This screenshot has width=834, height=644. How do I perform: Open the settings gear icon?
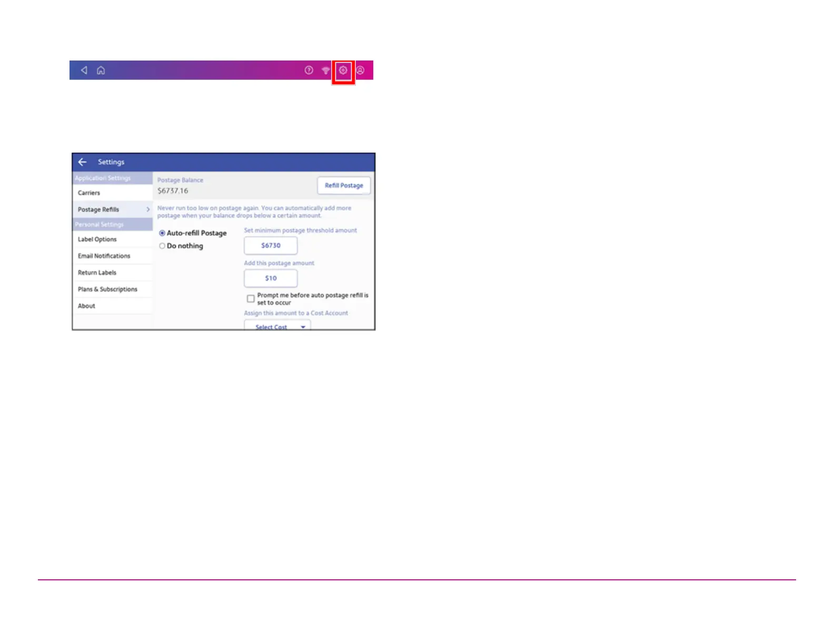(x=343, y=70)
